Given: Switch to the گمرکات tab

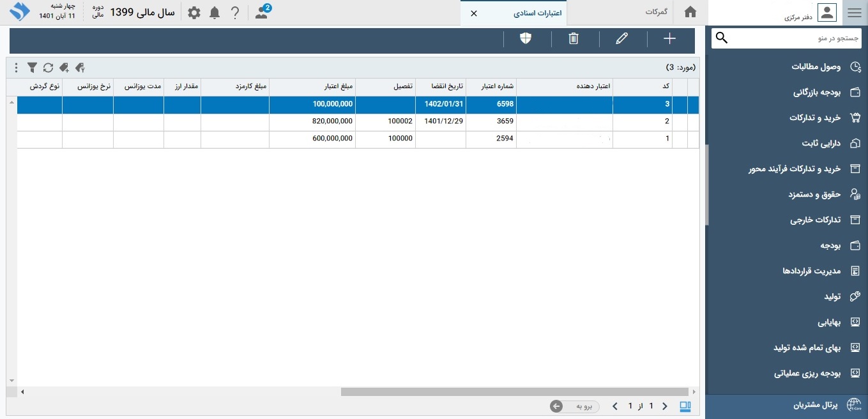Looking at the screenshot, I should pyautogui.click(x=656, y=12).
